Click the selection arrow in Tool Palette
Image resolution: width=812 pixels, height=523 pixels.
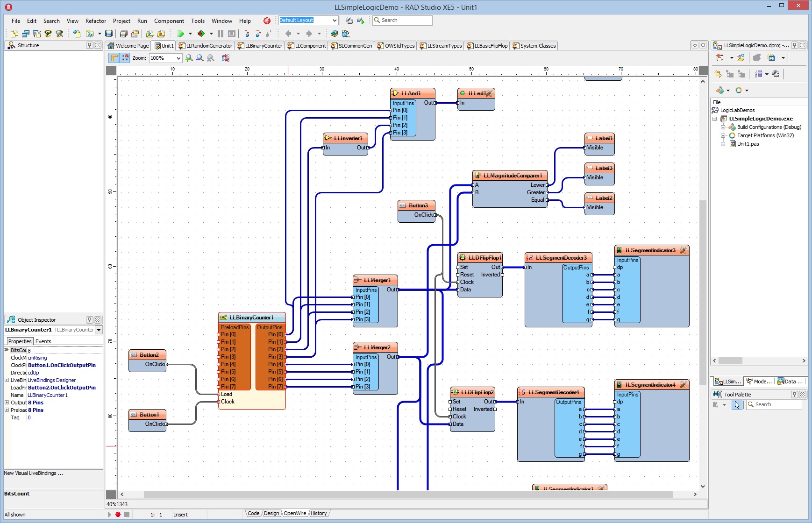737,404
